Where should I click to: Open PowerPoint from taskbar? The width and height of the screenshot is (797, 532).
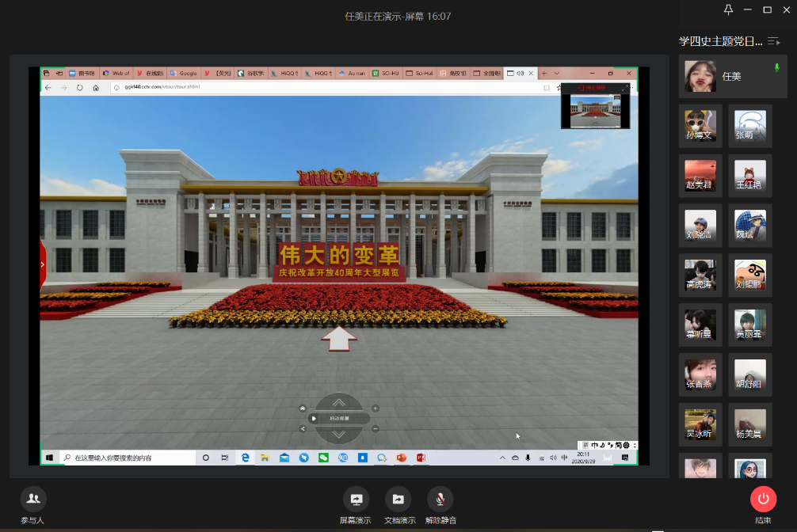pyautogui.click(x=401, y=458)
